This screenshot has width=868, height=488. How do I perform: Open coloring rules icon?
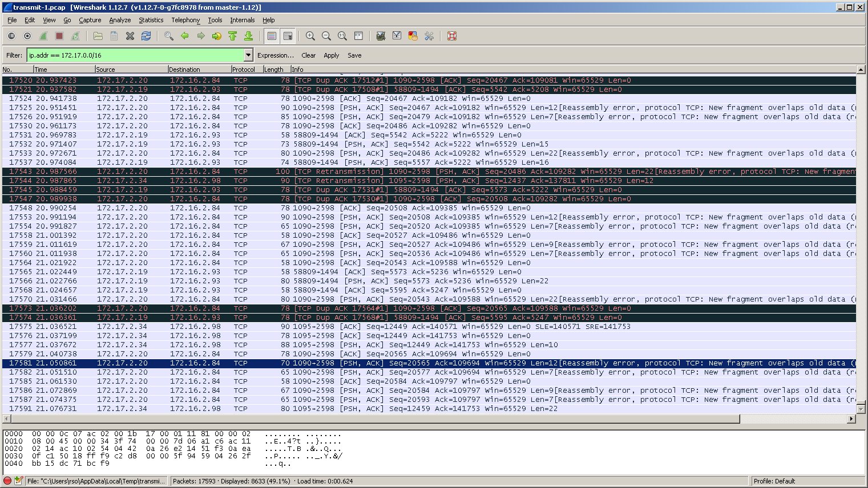(413, 36)
